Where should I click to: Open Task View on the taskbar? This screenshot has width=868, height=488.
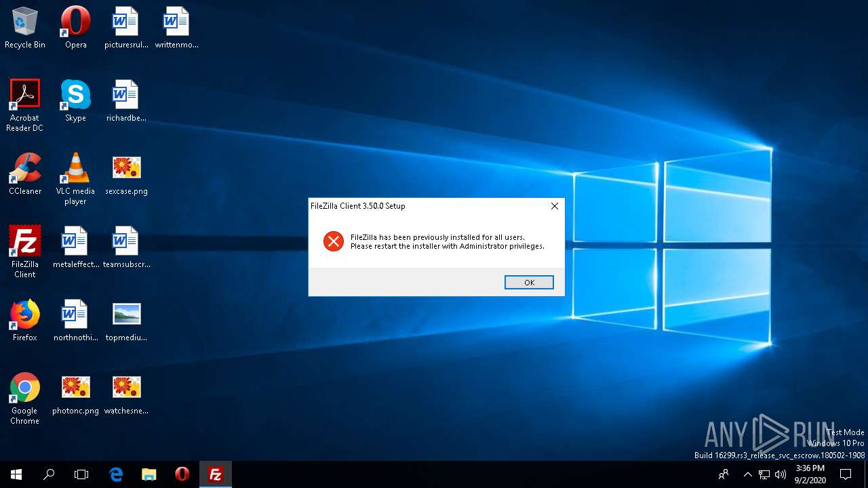point(81,474)
